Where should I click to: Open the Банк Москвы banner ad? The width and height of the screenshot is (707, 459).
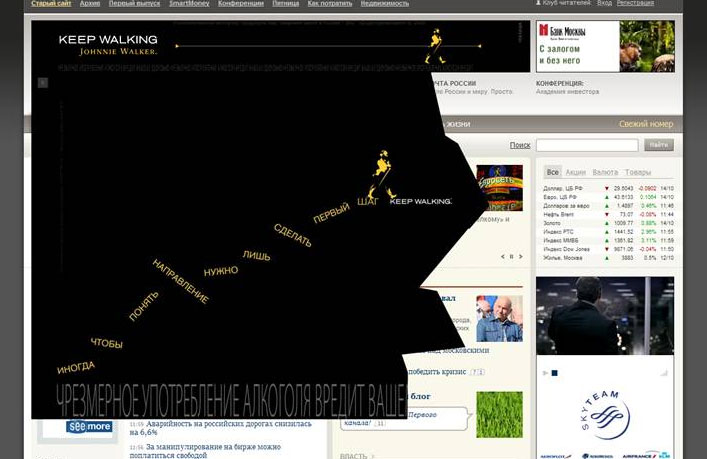click(x=606, y=46)
